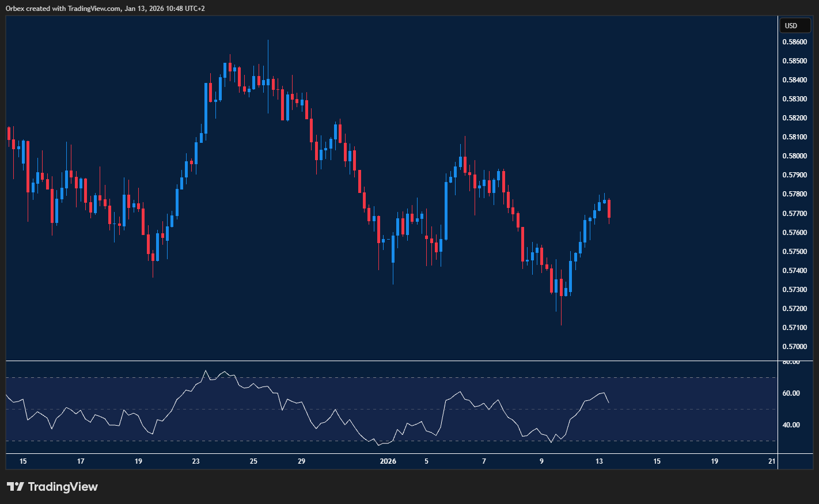Click the 0.57500 price scale label
This screenshot has height=504, width=819.
coord(794,252)
